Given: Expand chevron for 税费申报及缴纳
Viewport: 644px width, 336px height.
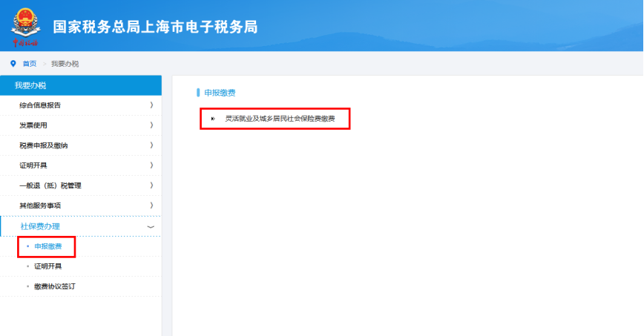Looking at the screenshot, I should click(151, 145).
